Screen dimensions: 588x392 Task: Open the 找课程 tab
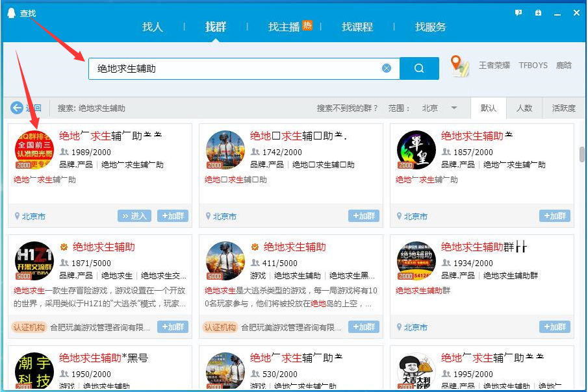pyautogui.click(x=357, y=27)
